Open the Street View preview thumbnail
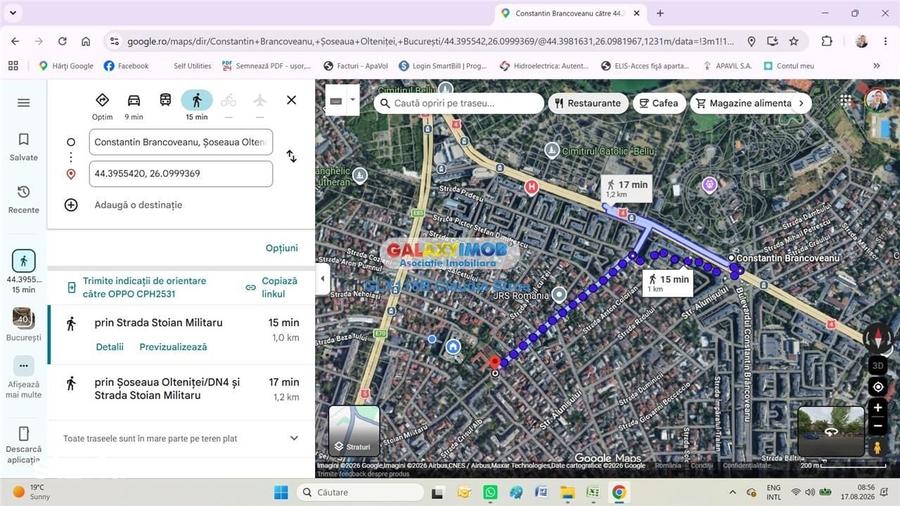Image resolution: width=900 pixels, height=506 pixels. pos(831,431)
